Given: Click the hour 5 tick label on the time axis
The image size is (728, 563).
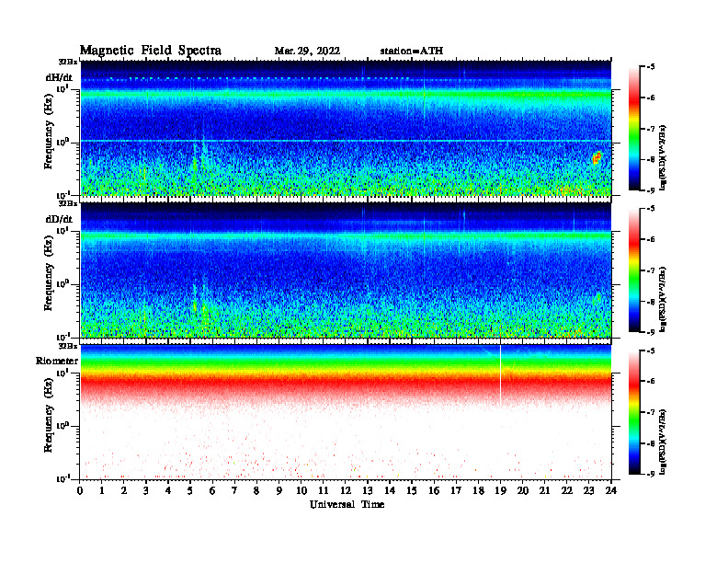Looking at the screenshot, I should 190,490.
